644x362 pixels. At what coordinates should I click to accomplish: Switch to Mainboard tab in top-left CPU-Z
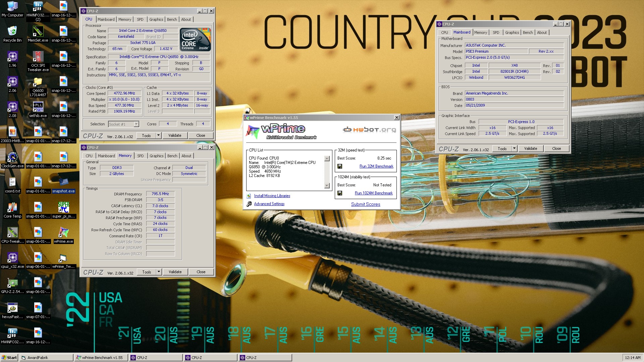pos(106,19)
